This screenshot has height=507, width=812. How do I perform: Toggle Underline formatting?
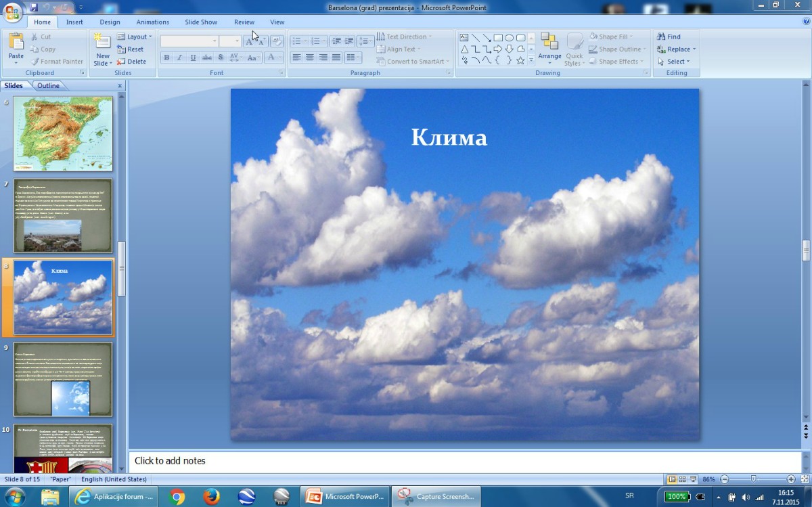click(194, 58)
